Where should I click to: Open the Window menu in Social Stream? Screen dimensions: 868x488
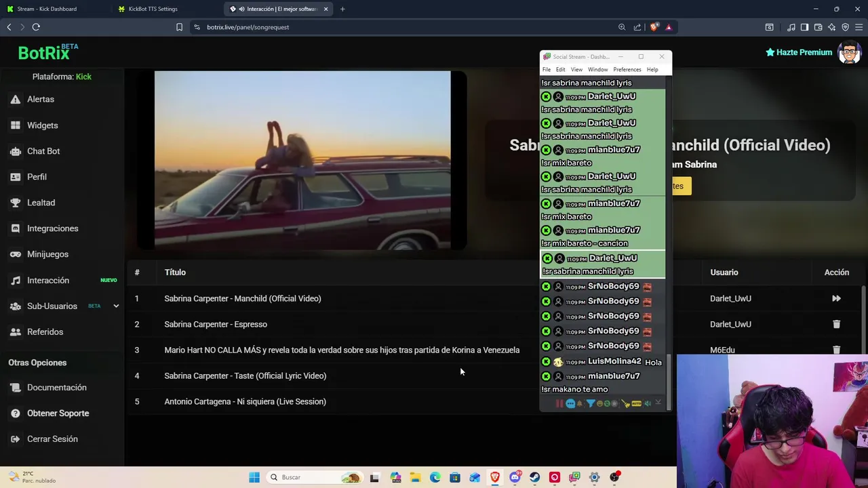[x=597, y=69]
